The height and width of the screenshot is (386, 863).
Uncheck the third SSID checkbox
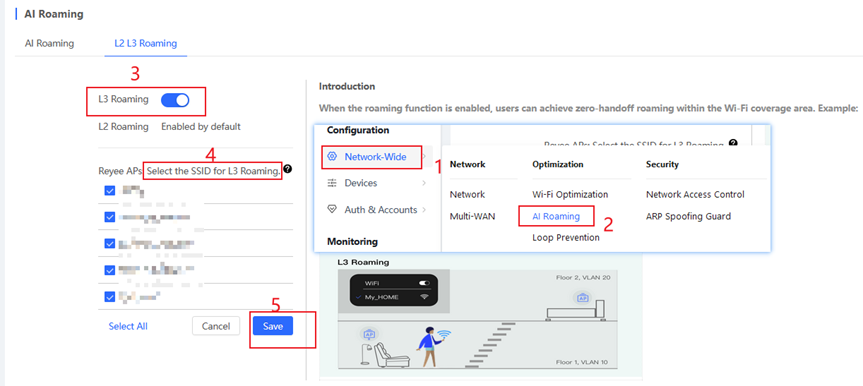point(110,243)
